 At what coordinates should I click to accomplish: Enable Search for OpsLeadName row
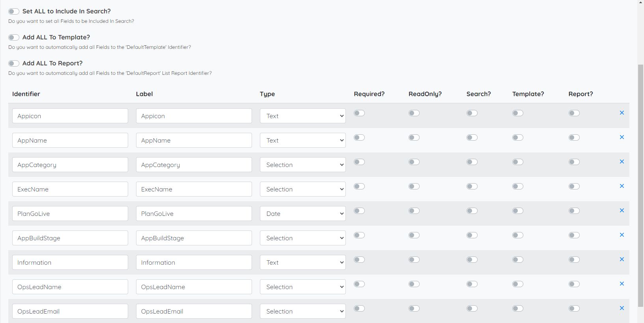click(x=472, y=284)
